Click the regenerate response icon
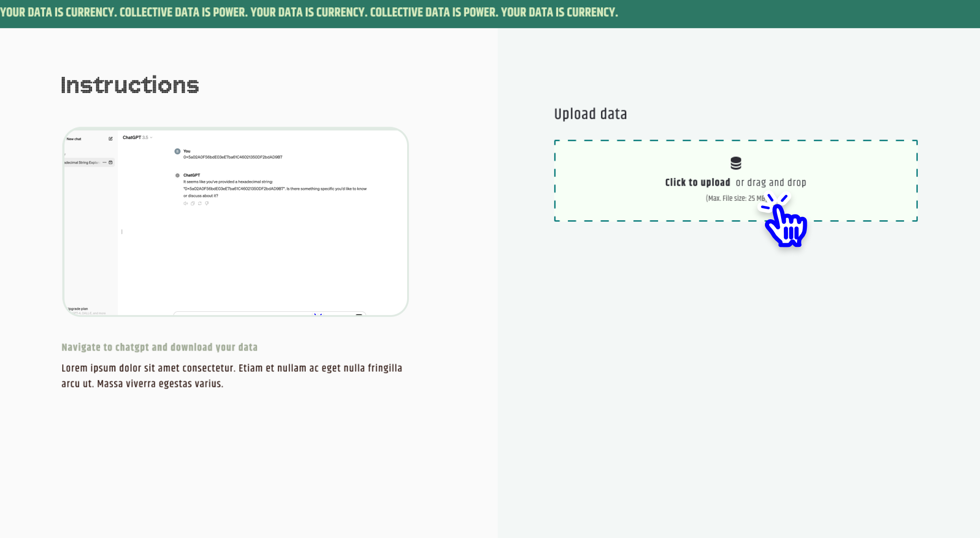This screenshot has height=538, width=980. pos(200,203)
